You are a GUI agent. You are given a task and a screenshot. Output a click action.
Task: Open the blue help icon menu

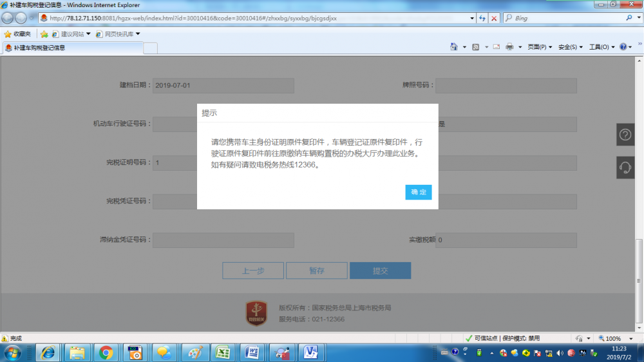[x=625, y=47]
